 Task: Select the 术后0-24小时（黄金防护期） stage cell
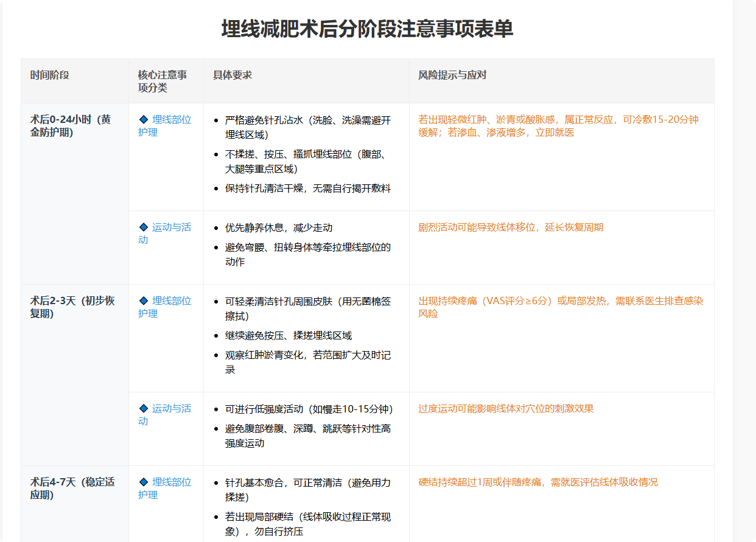[71, 125]
